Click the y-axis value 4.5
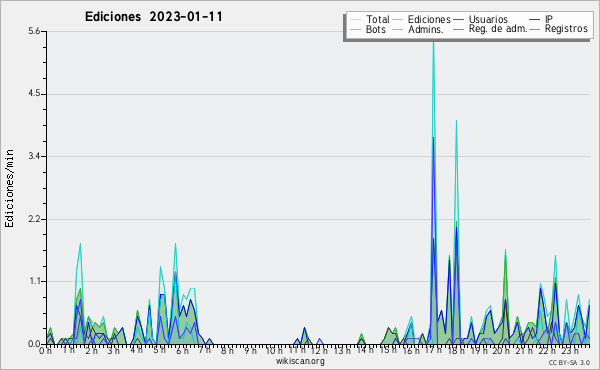600x370 pixels. 34,94
